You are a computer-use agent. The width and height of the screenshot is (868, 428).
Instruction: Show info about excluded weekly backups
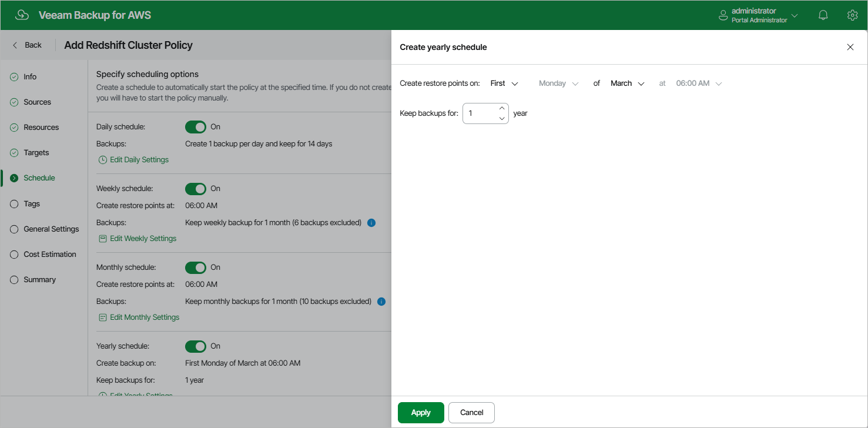click(x=371, y=223)
